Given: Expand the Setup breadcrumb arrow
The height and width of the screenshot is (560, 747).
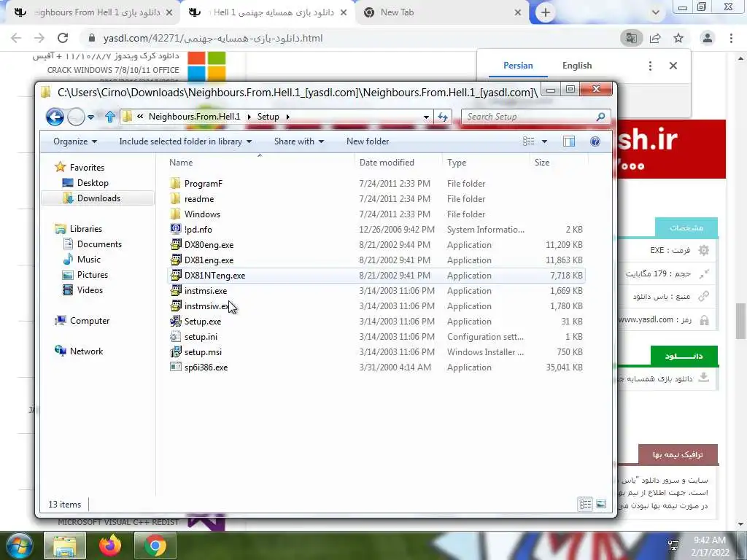Looking at the screenshot, I should [287, 117].
